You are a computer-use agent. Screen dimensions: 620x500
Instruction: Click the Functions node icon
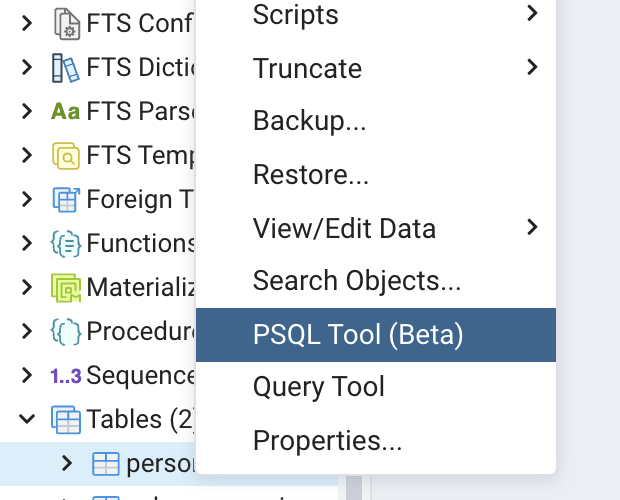(x=66, y=243)
